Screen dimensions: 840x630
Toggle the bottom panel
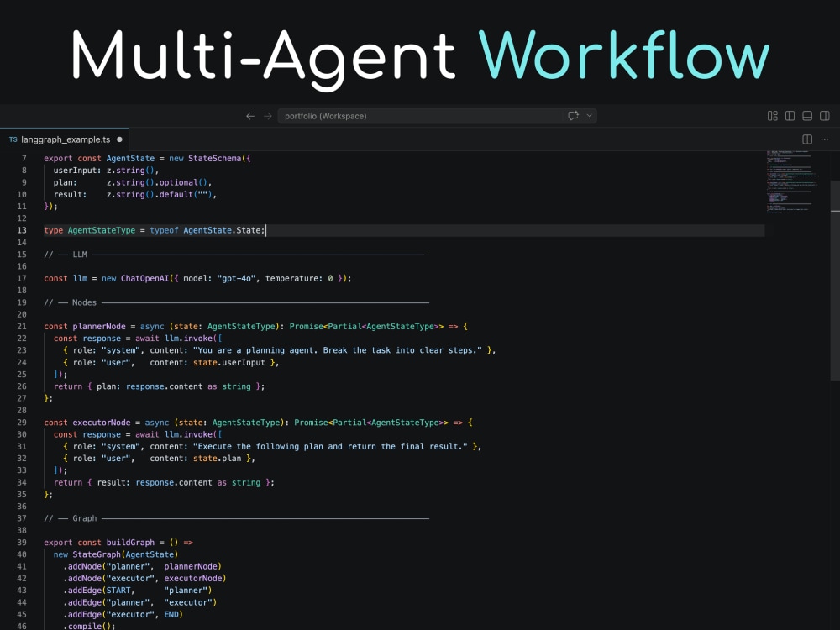click(x=807, y=116)
